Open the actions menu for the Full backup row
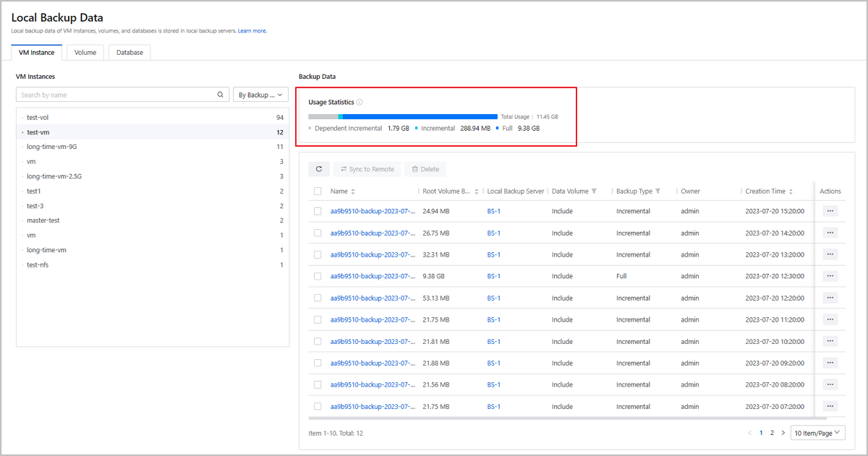This screenshot has height=456, width=868. click(x=830, y=276)
